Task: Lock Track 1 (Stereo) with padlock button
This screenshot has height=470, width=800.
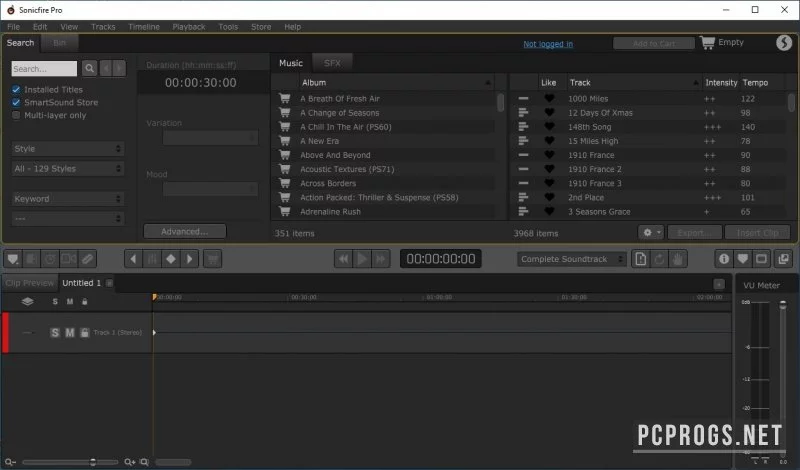Action: tap(85, 333)
